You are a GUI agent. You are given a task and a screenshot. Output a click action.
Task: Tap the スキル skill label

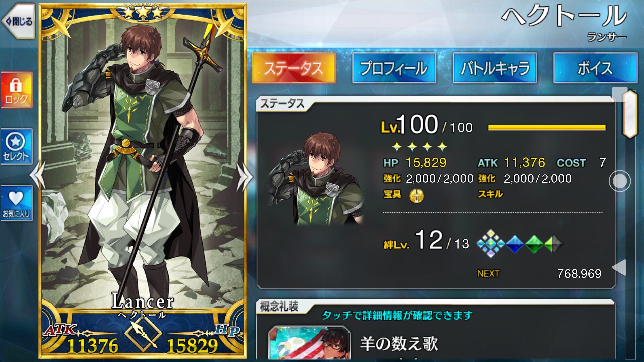(x=490, y=194)
